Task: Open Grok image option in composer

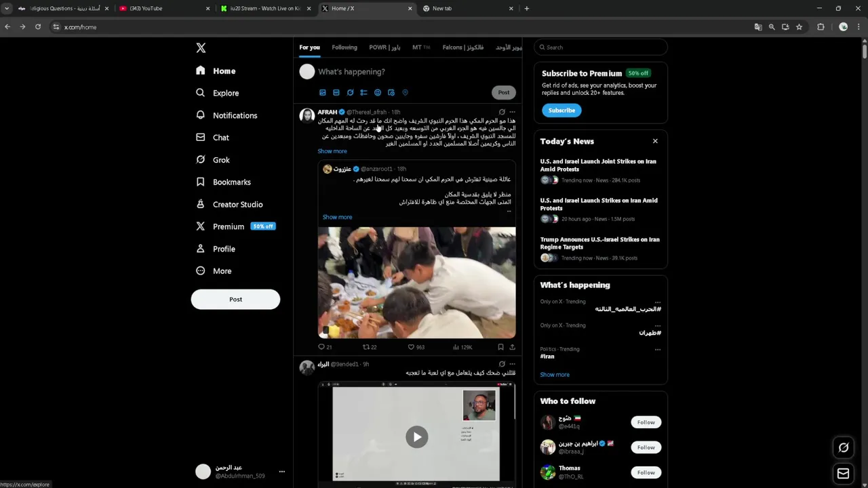Action: [350, 92]
